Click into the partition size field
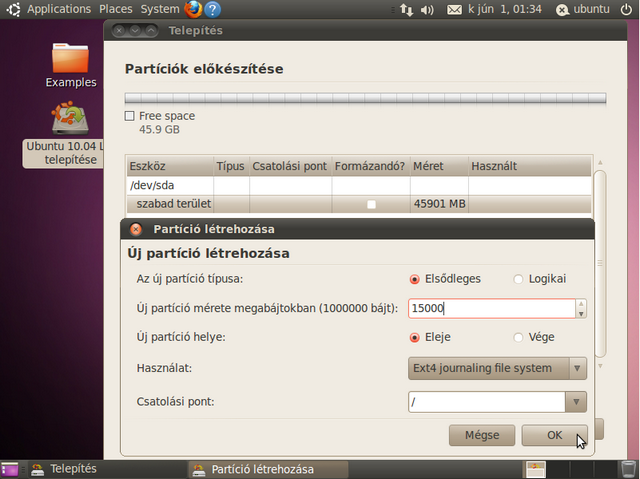The height and width of the screenshot is (479, 640). (490, 309)
